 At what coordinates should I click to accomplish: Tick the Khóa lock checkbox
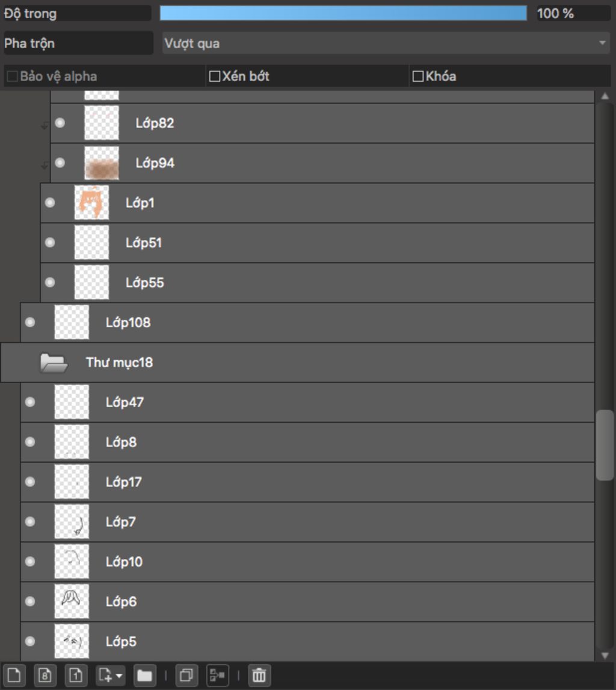click(418, 76)
